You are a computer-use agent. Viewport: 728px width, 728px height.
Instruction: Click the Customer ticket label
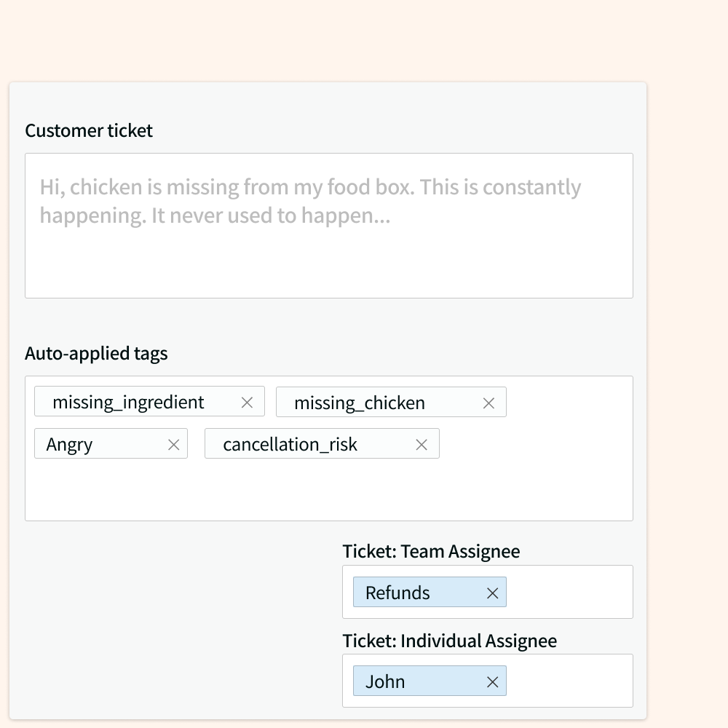point(88,130)
